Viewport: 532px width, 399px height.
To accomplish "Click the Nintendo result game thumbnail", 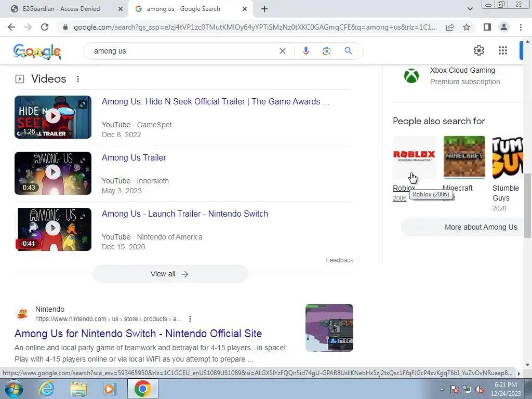I will click(x=329, y=328).
